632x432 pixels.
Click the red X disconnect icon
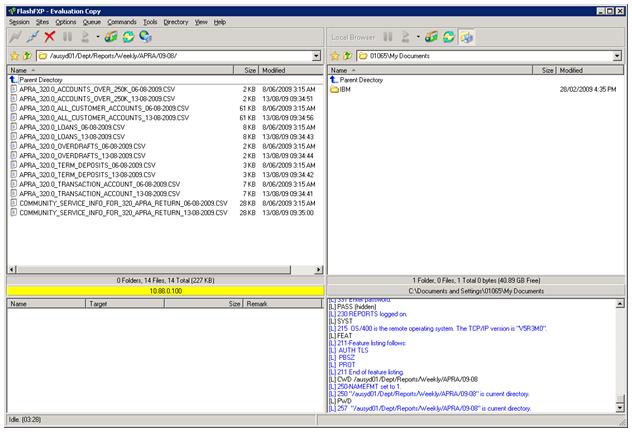(x=50, y=36)
